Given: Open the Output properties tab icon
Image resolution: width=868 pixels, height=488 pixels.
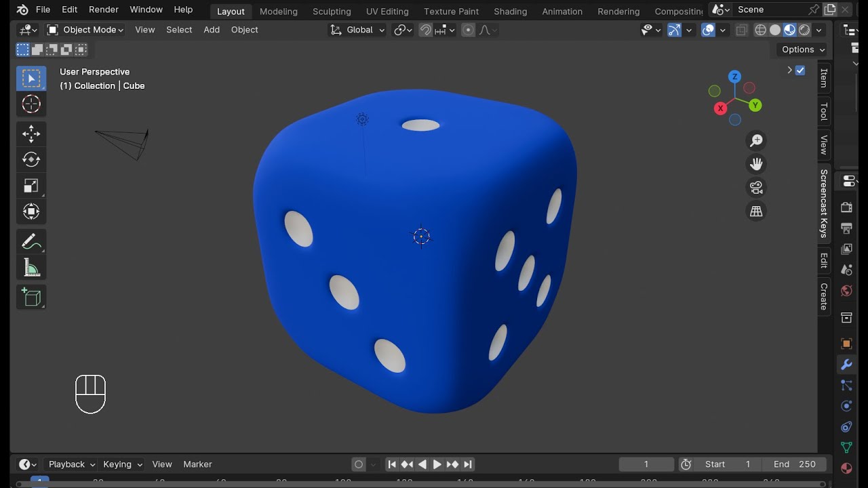Looking at the screenshot, I should click(846, 228).
